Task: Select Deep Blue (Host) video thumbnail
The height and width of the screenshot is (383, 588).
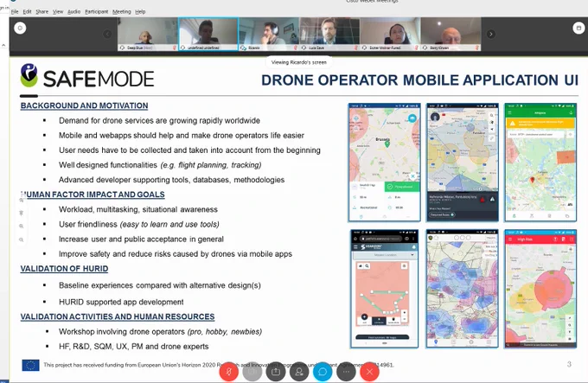Action: pos(147,34)
